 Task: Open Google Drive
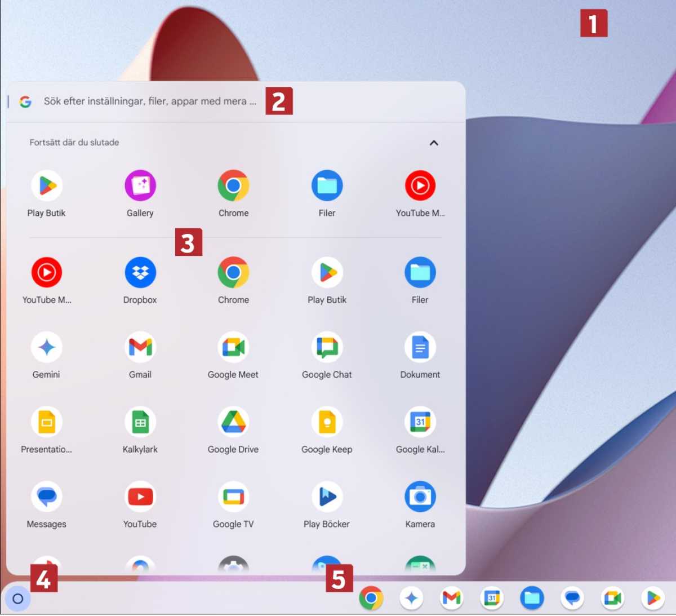pyautogui.click(x=233, y=423)
